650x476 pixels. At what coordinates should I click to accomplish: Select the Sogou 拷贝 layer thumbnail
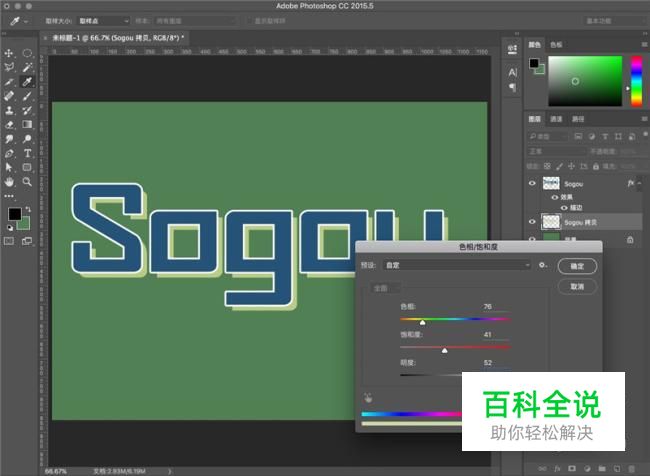point(551,222)
